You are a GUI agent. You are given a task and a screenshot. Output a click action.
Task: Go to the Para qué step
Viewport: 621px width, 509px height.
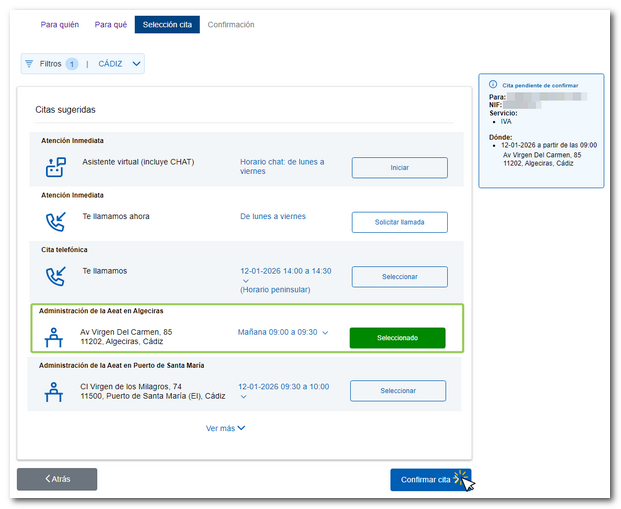(110, 24)
